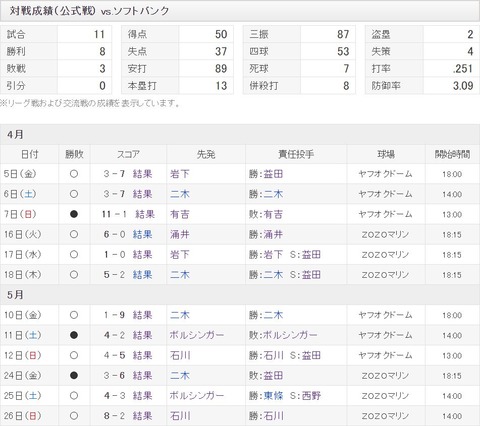Open save pitcher 西野 on May 25th
This screenshot has height=426, width=480.
pyautogui.click(x=311, y=396)
